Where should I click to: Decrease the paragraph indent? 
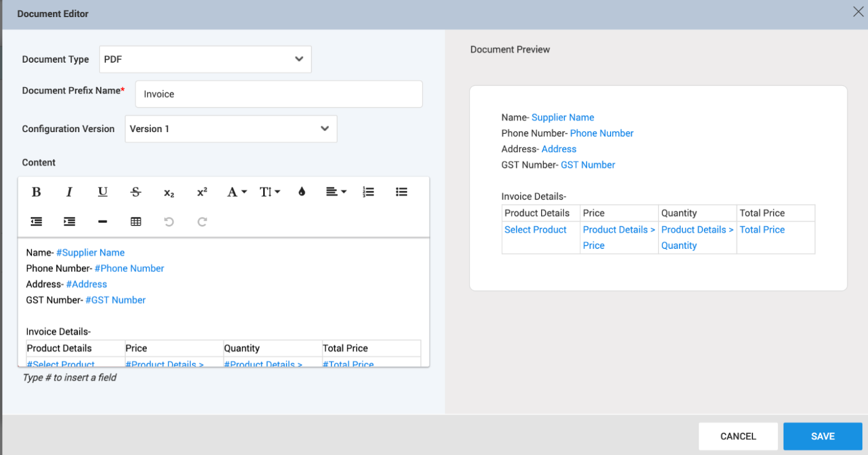[x=36, y=222]
